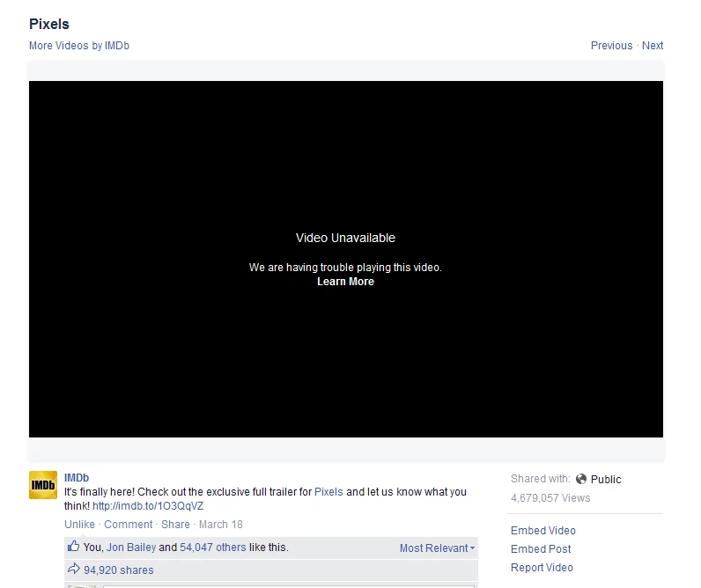Click Share under the post
701x588 pixels.
click(x=176, y=525)
